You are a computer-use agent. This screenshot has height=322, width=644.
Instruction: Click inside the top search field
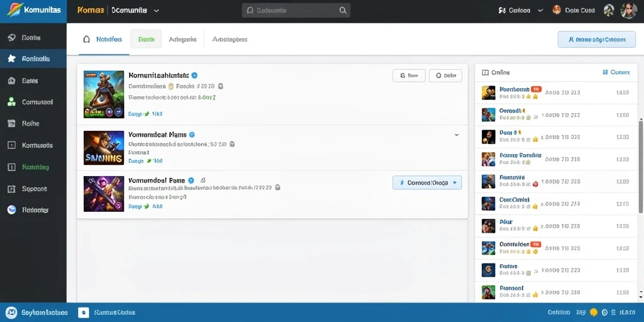pos(296,10)
